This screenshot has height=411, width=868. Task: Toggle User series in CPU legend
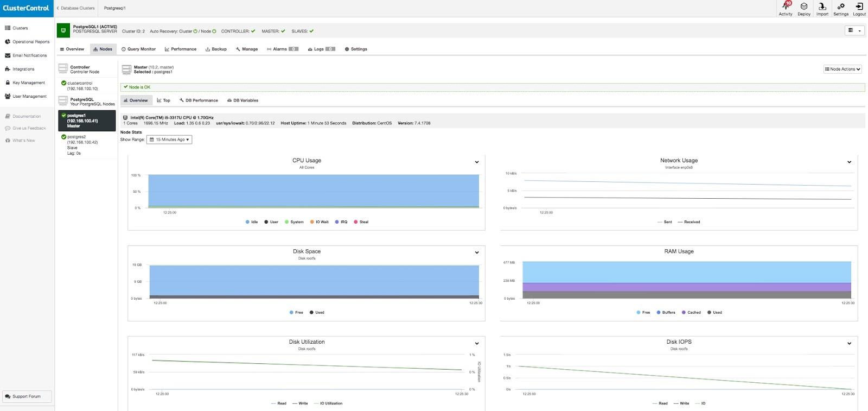(x=271, y=222)
